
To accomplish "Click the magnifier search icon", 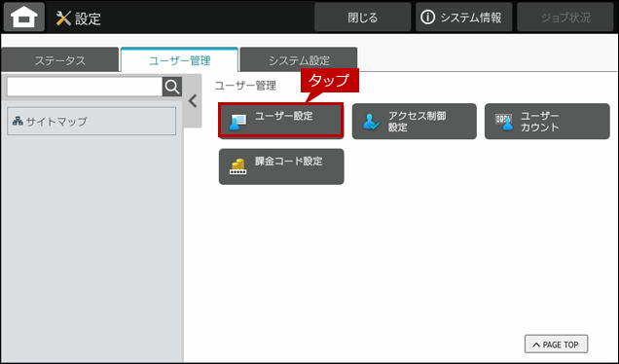I will point(172,87).
